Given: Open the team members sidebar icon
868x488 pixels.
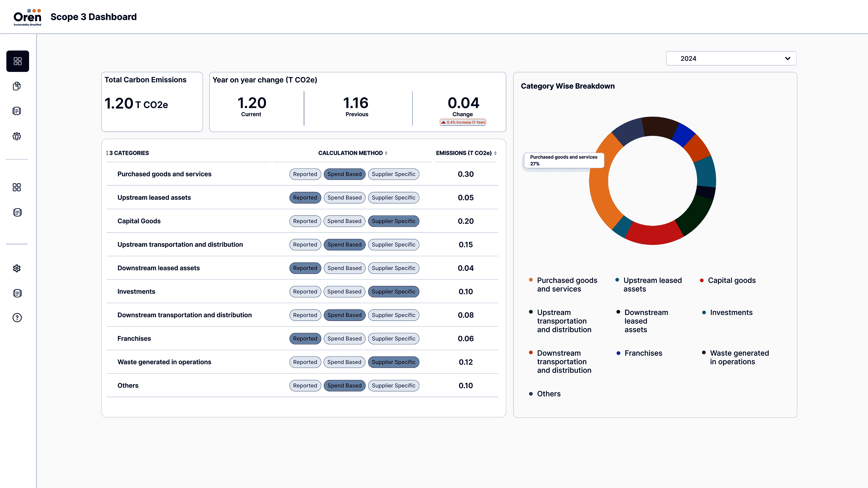Looking at the screenshot, I should pyautogui.click(x=17, y=136).
